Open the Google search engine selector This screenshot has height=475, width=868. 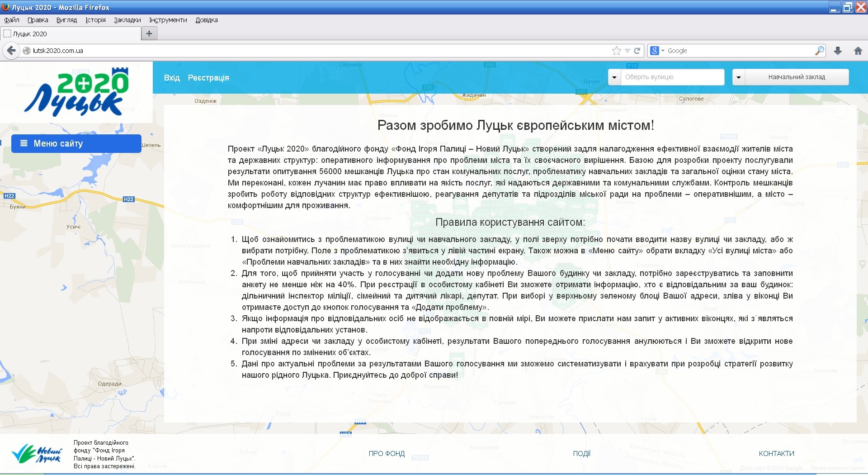tap(657, 51)
